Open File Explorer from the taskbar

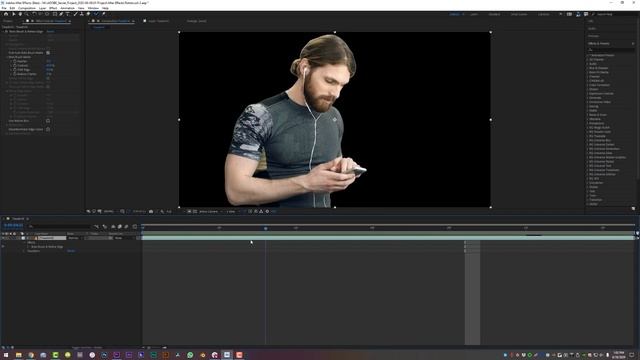point(18,355)
